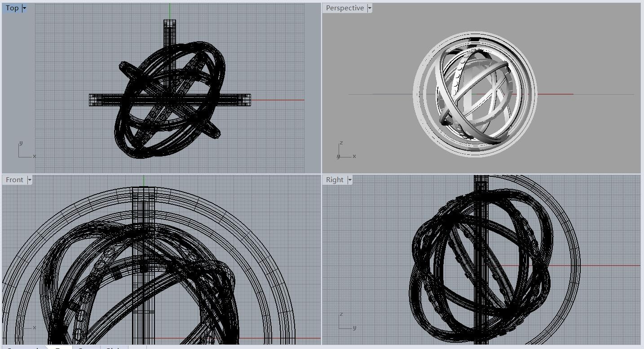Click the Top viewport title label
Viewport: 644px width, 349px height.
12,8
